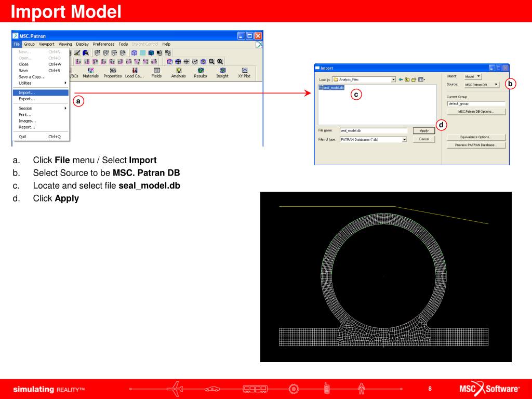532x399 pixels.
Task: Go up one folder level in Import dialog
Action: [407, 79]
